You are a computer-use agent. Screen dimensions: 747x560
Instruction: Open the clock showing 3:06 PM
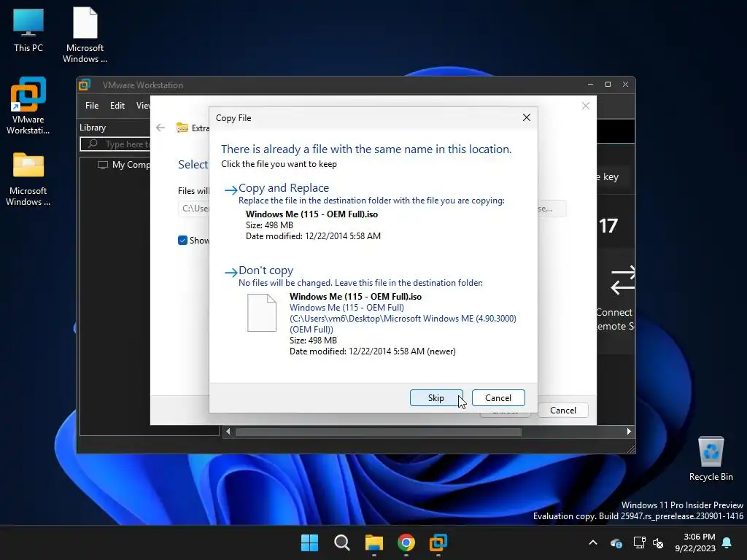point(695,542)
